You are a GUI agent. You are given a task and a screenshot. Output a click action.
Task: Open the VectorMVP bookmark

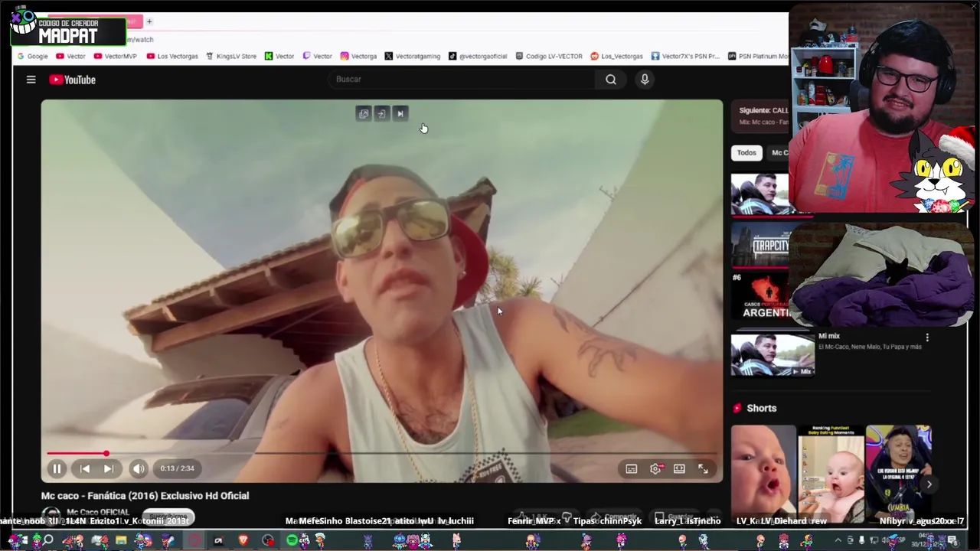[115, 56]
